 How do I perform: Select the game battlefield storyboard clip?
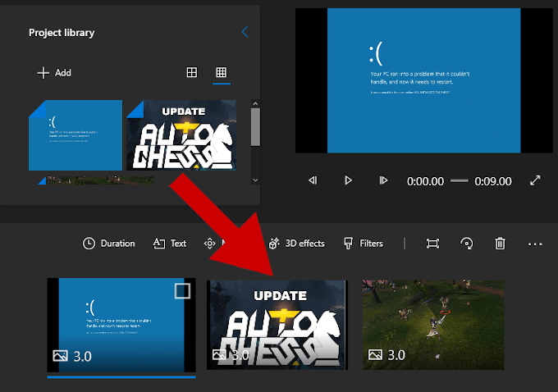[x=433, y=325]
